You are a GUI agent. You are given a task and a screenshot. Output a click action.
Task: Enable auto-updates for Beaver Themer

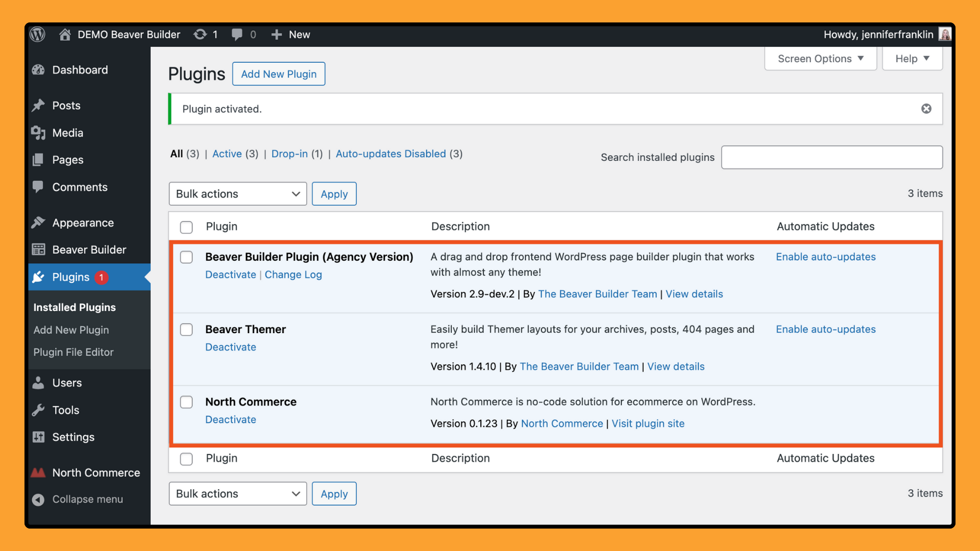(x=826, y=329)
